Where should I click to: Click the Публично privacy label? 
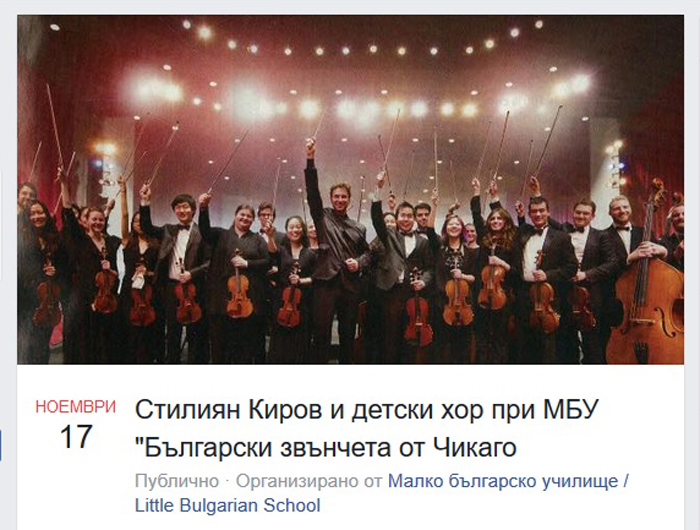point(177,481)
